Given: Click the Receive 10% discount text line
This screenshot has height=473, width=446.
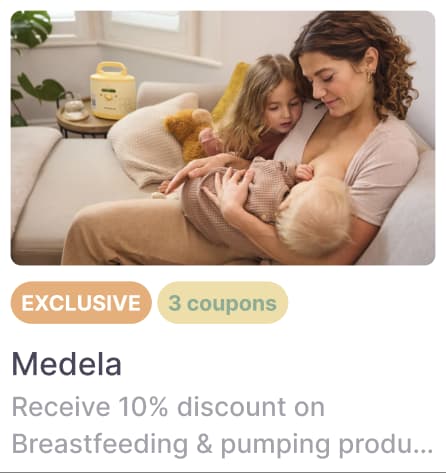Looking at the screenshot, I should [x=168, y=407].
